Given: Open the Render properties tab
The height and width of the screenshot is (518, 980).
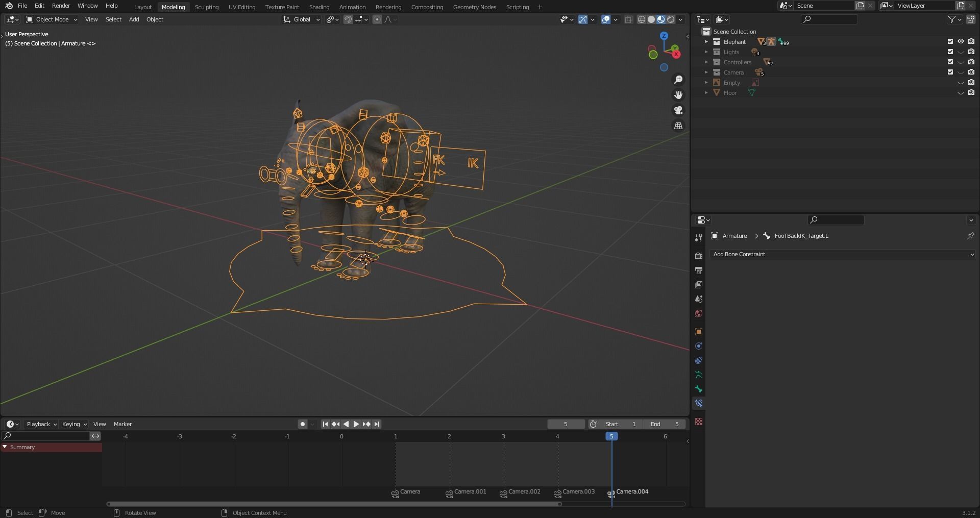Looking at the screenshot, I should pyautogui.click(x=699, y=256).
